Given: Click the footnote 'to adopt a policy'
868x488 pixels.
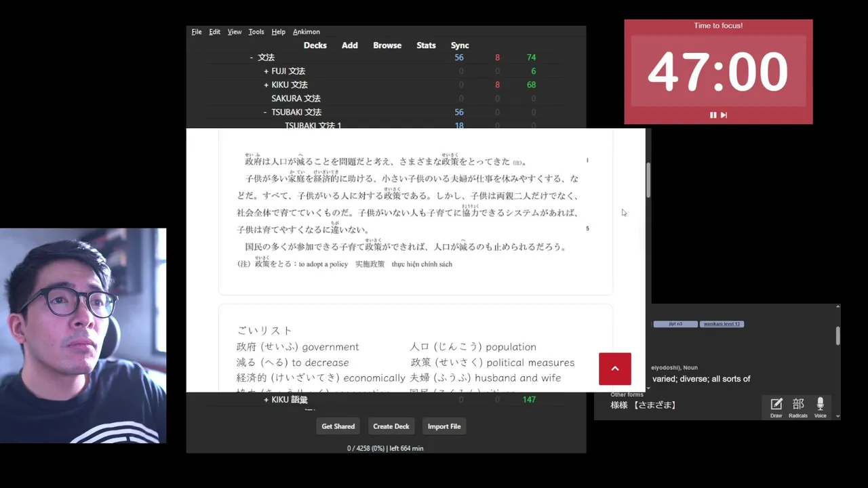Looking at the screenshot, I should click(323, 264).
